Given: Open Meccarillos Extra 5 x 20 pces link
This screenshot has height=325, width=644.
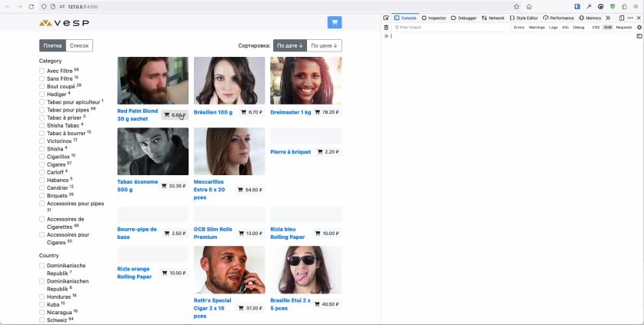Looking at the screenshot, I should click(209, 190).
